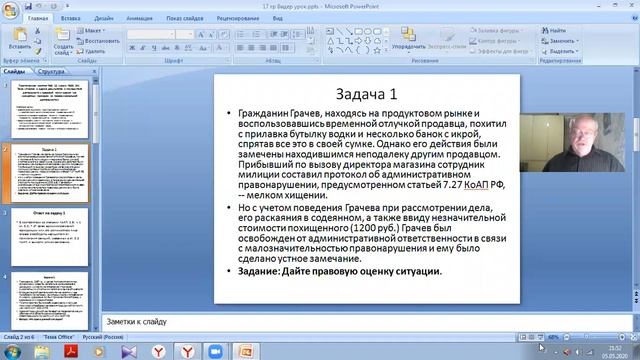Toggle bulleted list in Абзац group
This screenshot has height=360, width=640.
[x=241, y=35]
